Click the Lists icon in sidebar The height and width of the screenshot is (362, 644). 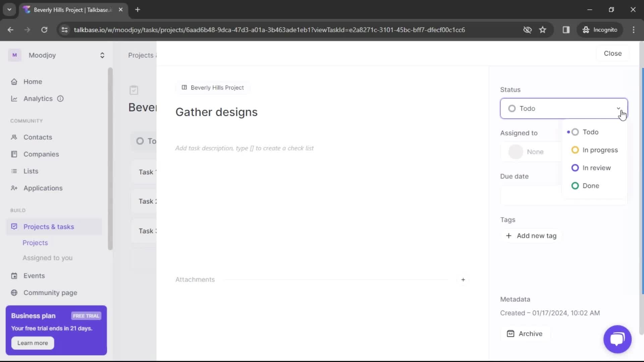[14, 171]
